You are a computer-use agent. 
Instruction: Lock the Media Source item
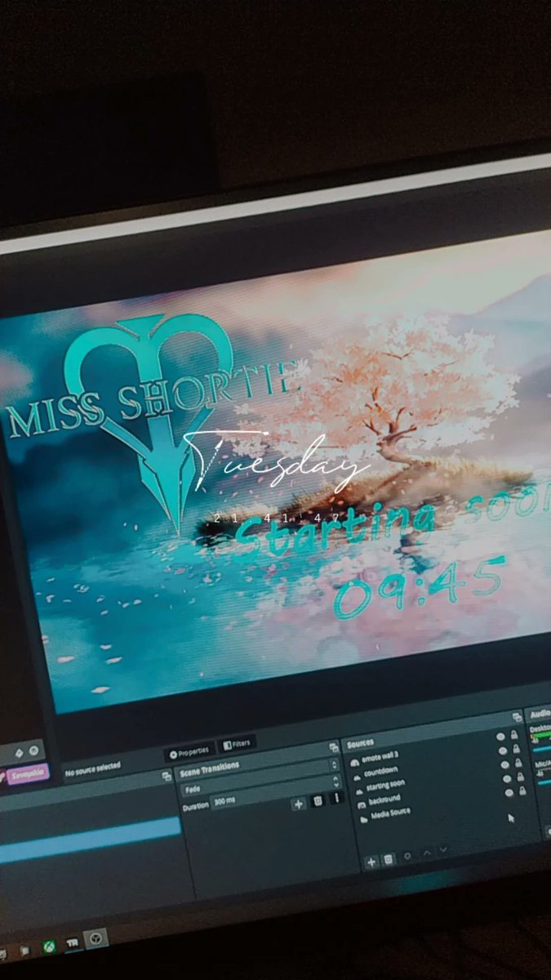coord(522,791)
